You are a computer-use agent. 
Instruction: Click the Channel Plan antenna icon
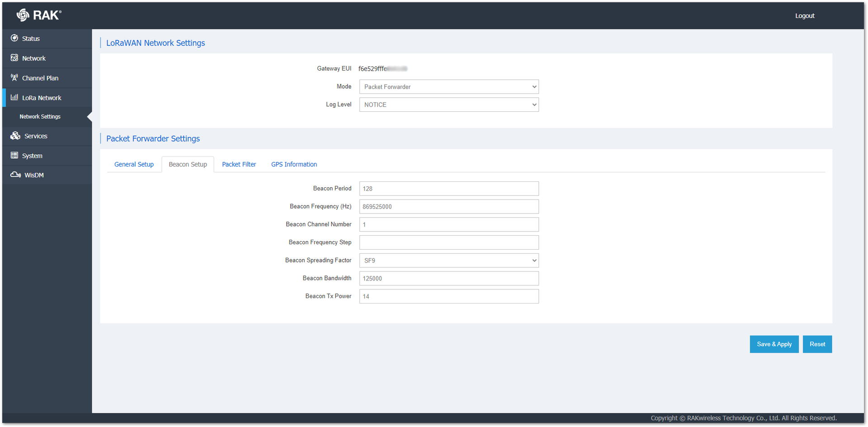[x=14, y=77]
